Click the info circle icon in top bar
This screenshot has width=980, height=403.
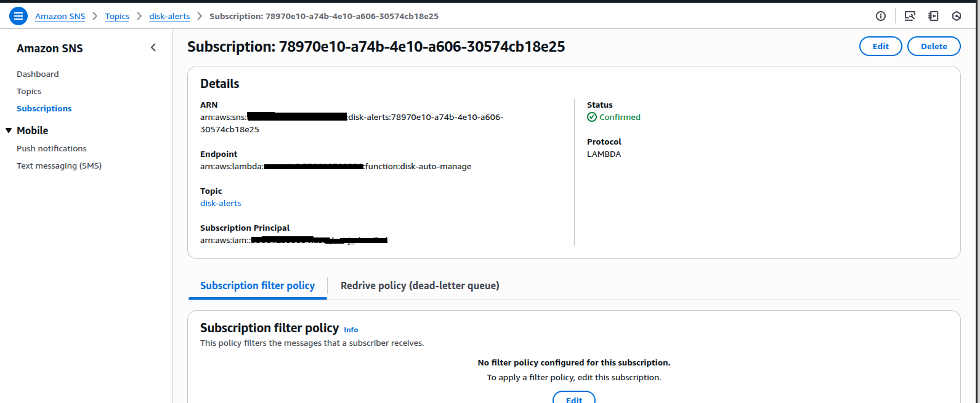(881, 16)
